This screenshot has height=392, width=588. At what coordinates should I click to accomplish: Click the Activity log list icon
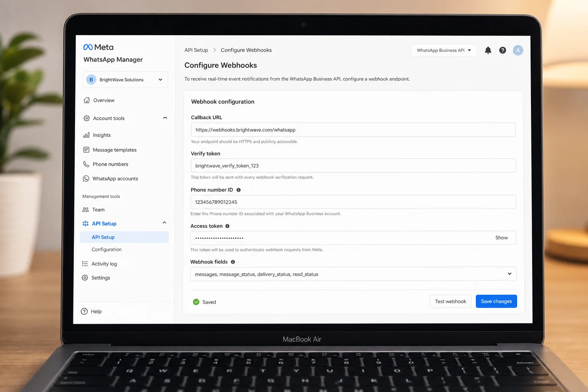pyautogui.click(x=85, y=264)
